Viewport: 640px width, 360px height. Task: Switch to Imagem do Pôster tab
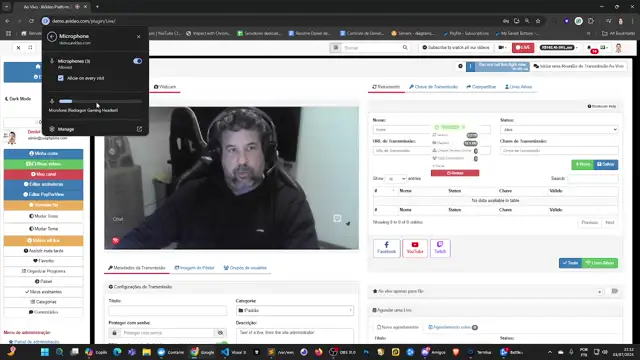click(194, 268)
